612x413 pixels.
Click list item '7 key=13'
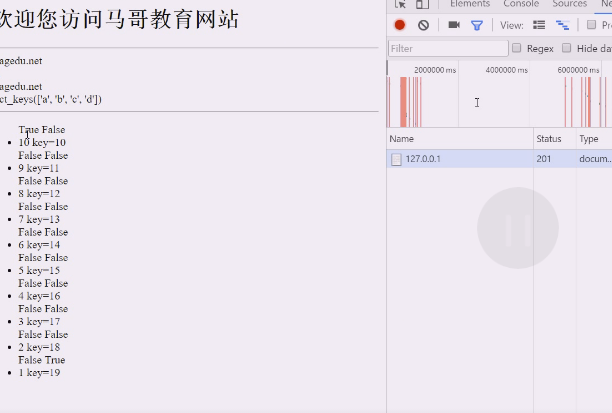coord(39,219)
